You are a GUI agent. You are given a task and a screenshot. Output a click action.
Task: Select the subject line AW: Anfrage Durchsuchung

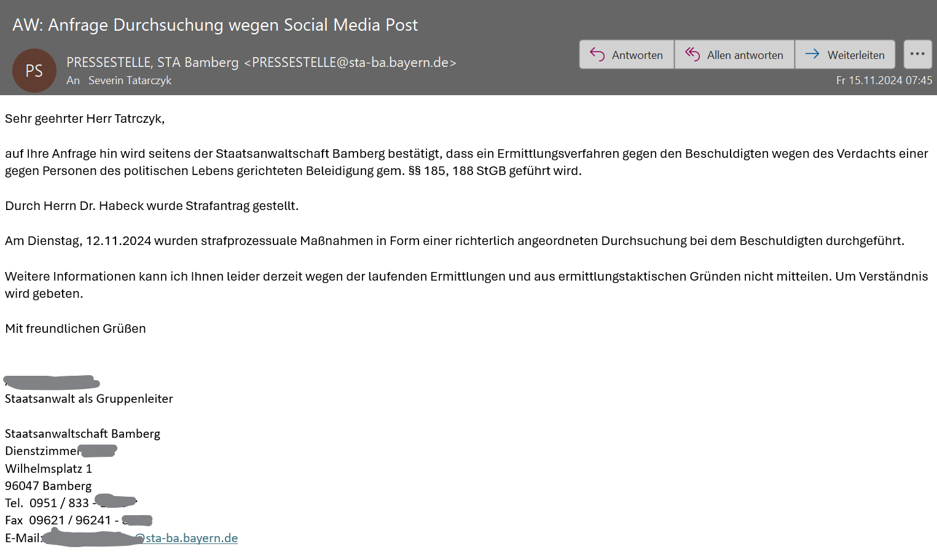[x=215, y=25]
